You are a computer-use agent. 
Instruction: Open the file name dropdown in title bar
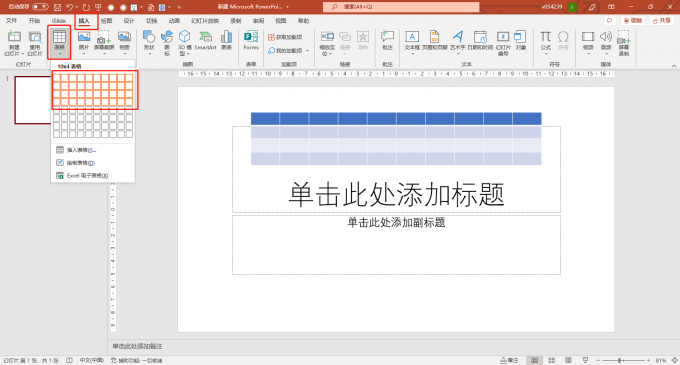288,7
